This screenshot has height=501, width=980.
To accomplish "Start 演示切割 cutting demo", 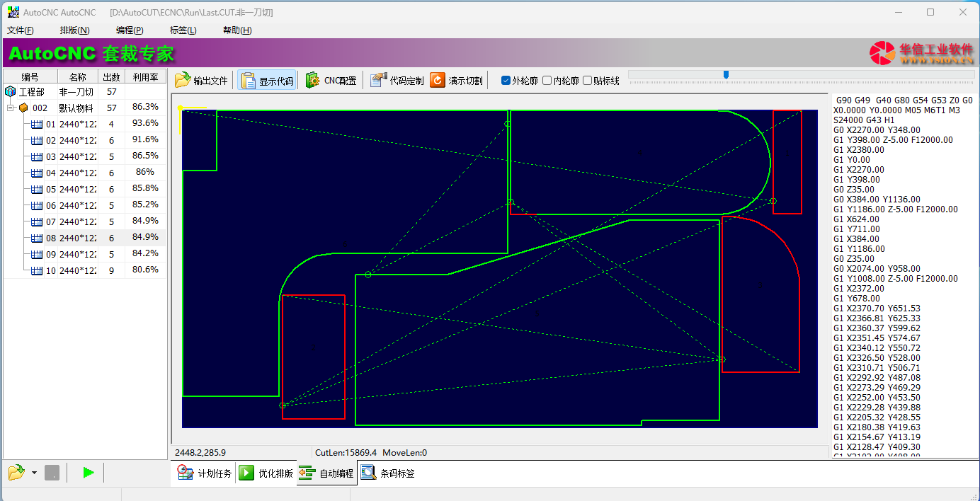I will [x=438, y=80].
